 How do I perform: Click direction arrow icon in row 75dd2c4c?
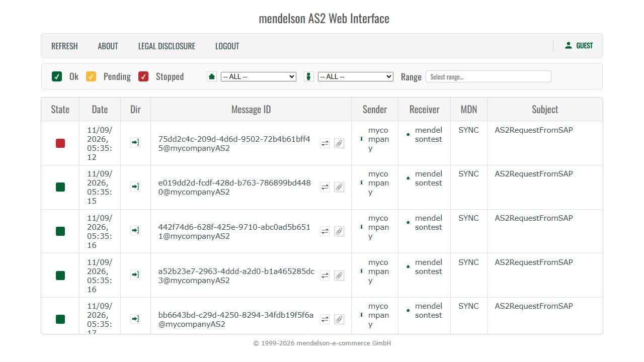(135, 142)
